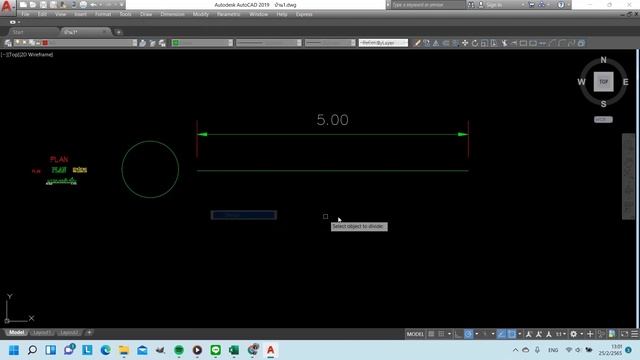Viewport: 640px width, 360px height.
Task: Expand the layer list dropdown
Action: 134,43
